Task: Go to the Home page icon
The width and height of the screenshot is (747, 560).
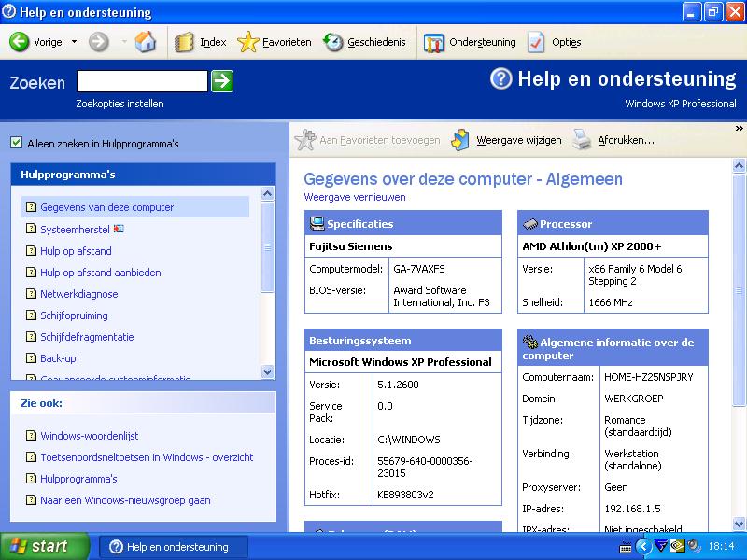Action: (145, 42)
